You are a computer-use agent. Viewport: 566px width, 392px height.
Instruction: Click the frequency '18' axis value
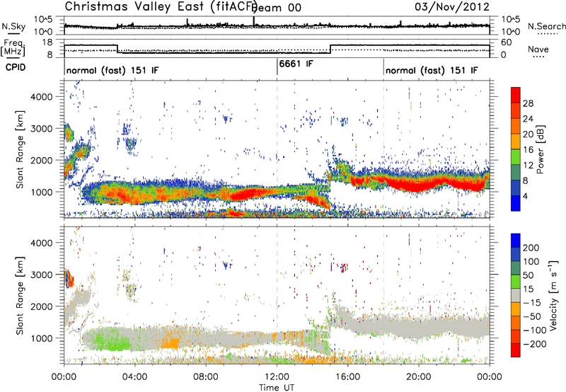click(47, 42)
